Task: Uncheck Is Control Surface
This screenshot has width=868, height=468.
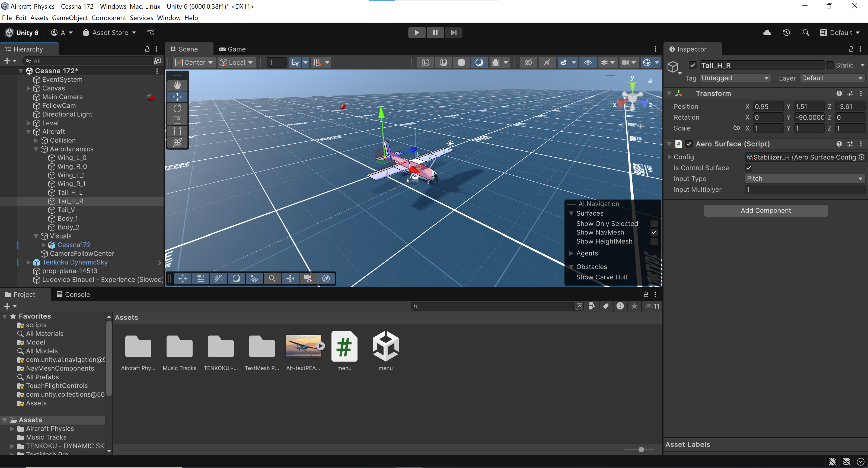Action: (x=748, y=167)
